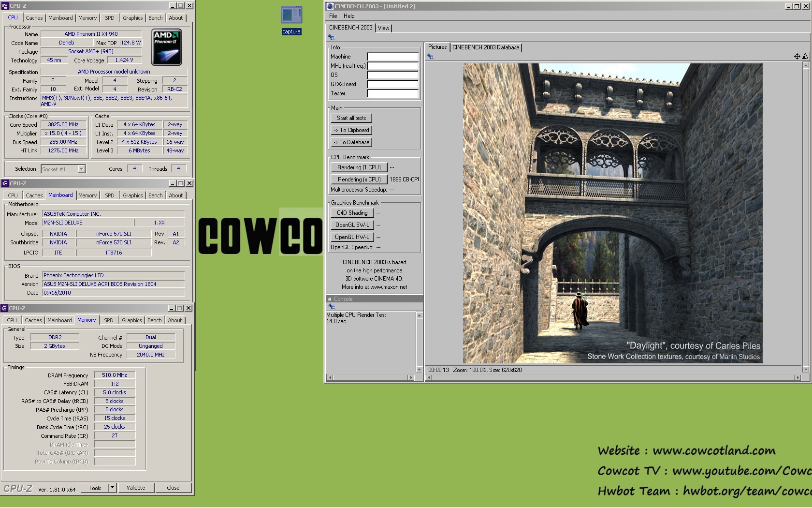Open SPD tab in middle CPU-Z window

pos(110,195)
